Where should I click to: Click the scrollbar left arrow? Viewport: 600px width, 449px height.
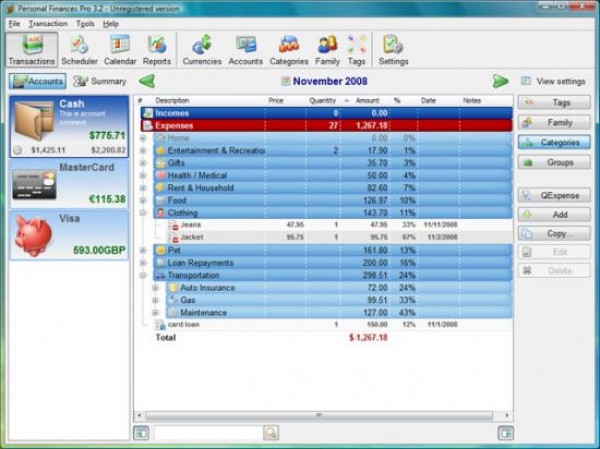[139, 415]
